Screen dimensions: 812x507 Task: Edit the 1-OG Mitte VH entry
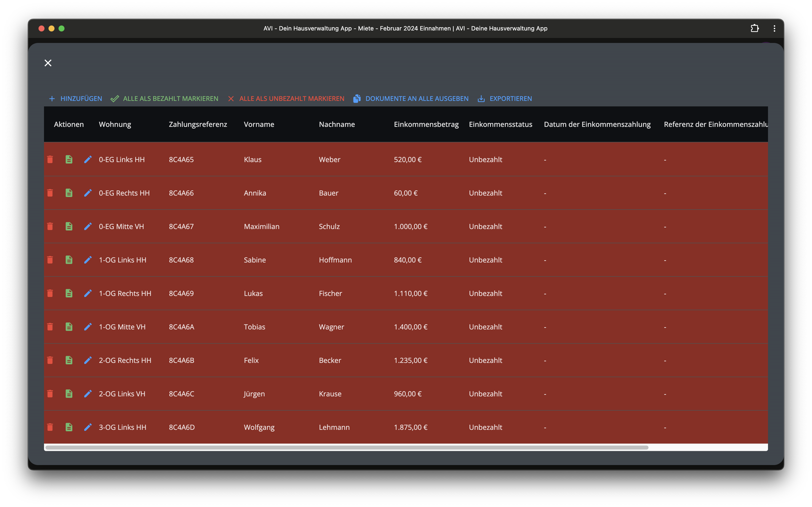88,327
